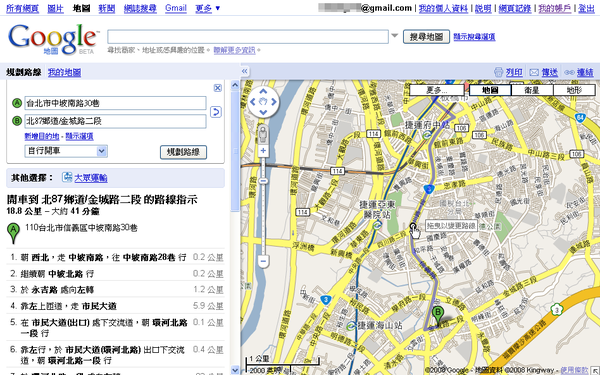Open 我的個人資料 link
This screenshot has width=600, height=375.
click(443, 8)
